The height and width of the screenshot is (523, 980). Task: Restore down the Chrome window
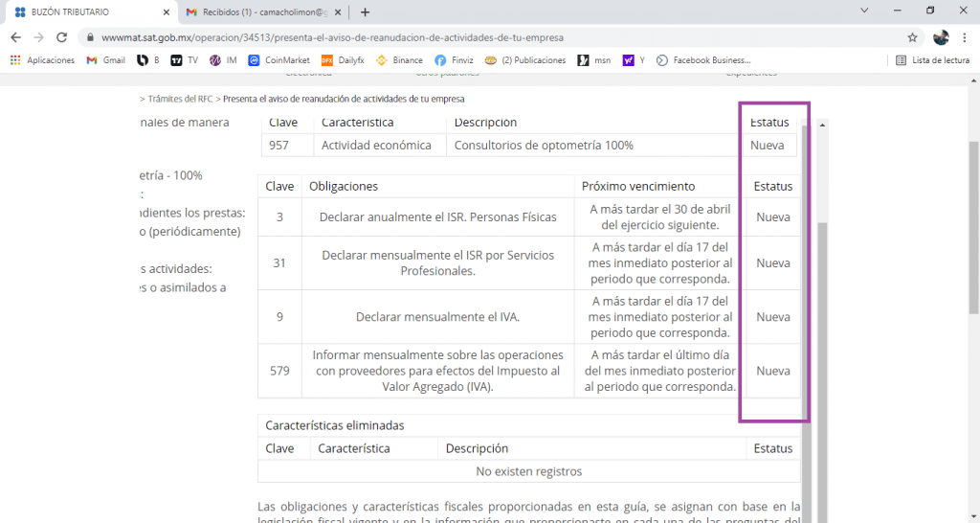pyautogui.click(x=930, y=11)
